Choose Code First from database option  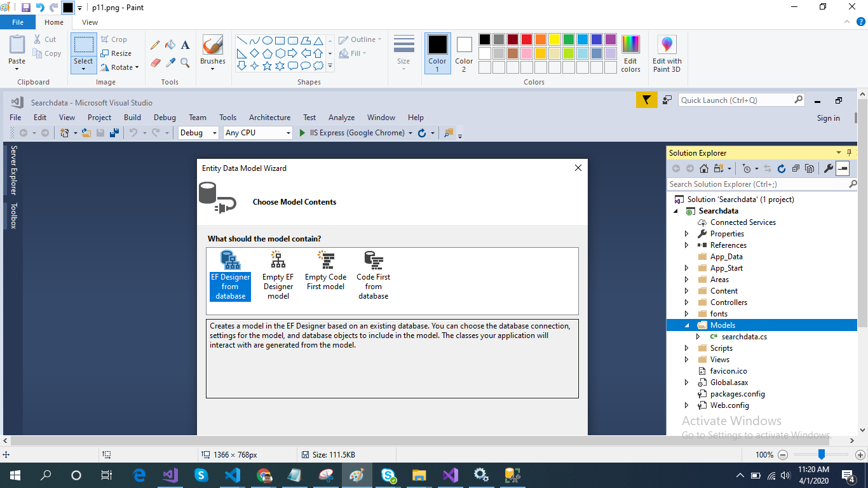(x=374, y=274)
